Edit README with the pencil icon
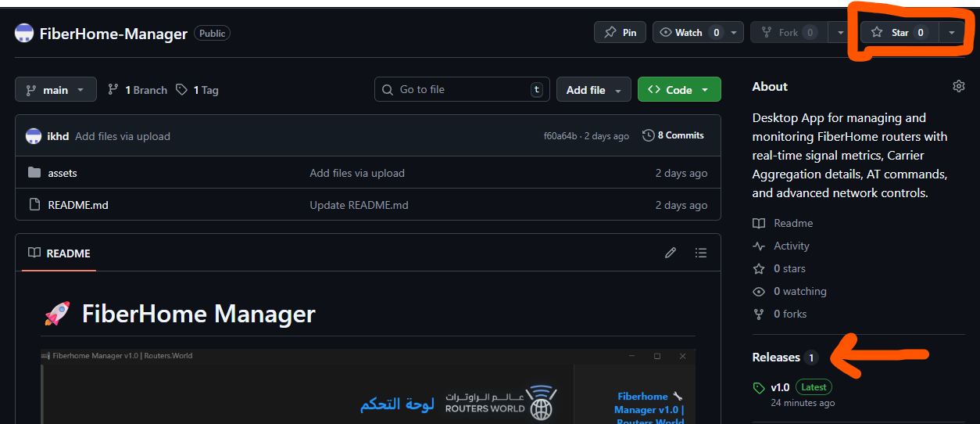Viewport: 980px width, 424px height. (x=670, y=253)
